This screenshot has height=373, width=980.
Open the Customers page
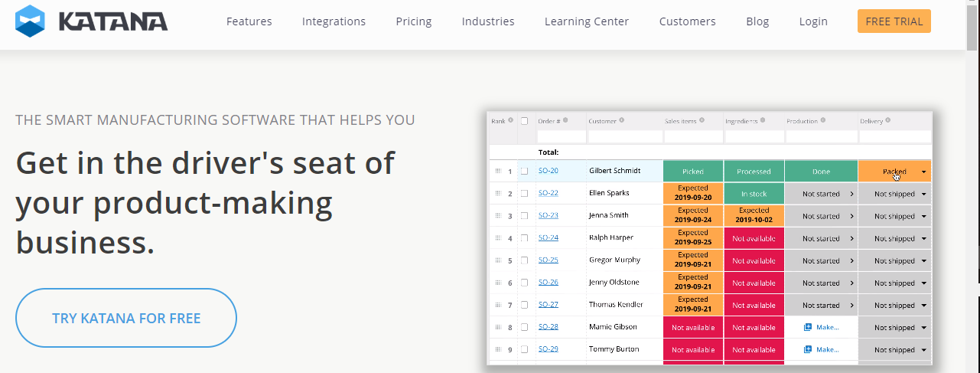[x=688, y=21]
